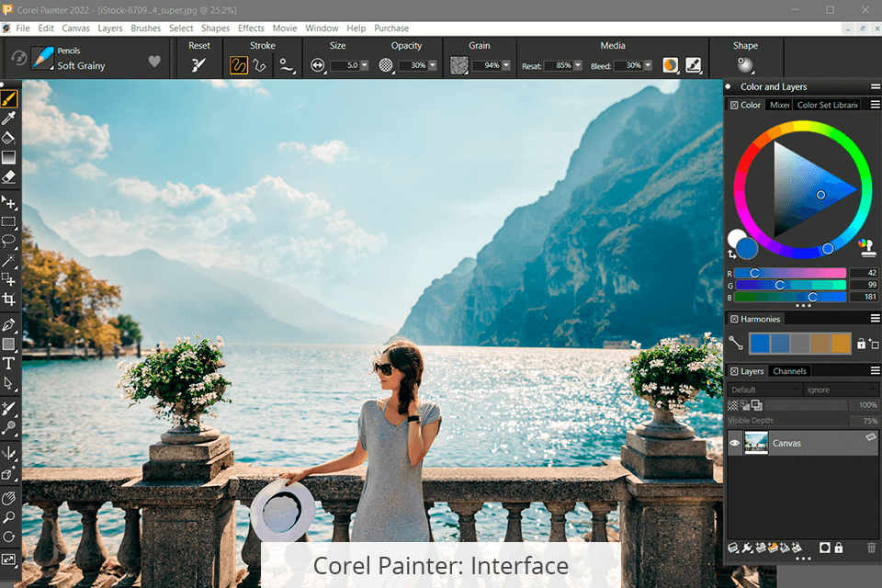
Task: Enable Freehand Strokes mode
Action: [x=239, y=65]
